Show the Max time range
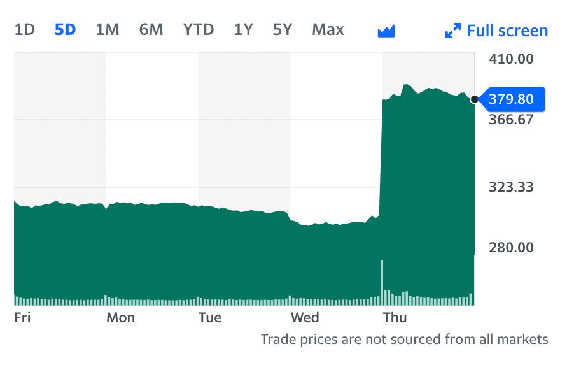 click(328, 29)
